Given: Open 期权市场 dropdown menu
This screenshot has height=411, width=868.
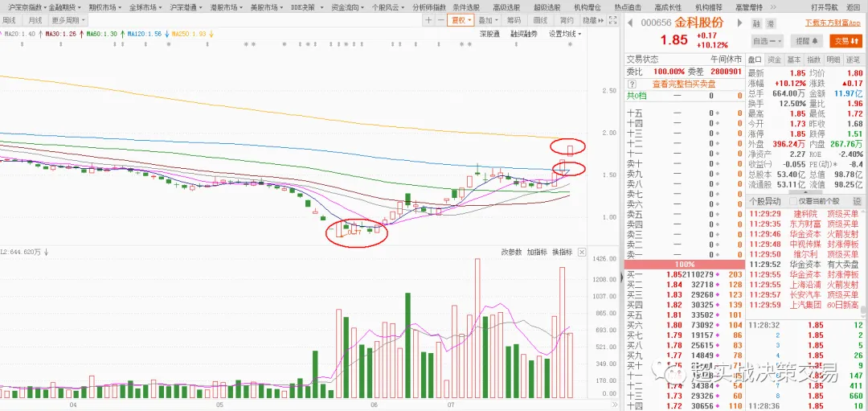Looking at the screenshot, I should point(105,7).
